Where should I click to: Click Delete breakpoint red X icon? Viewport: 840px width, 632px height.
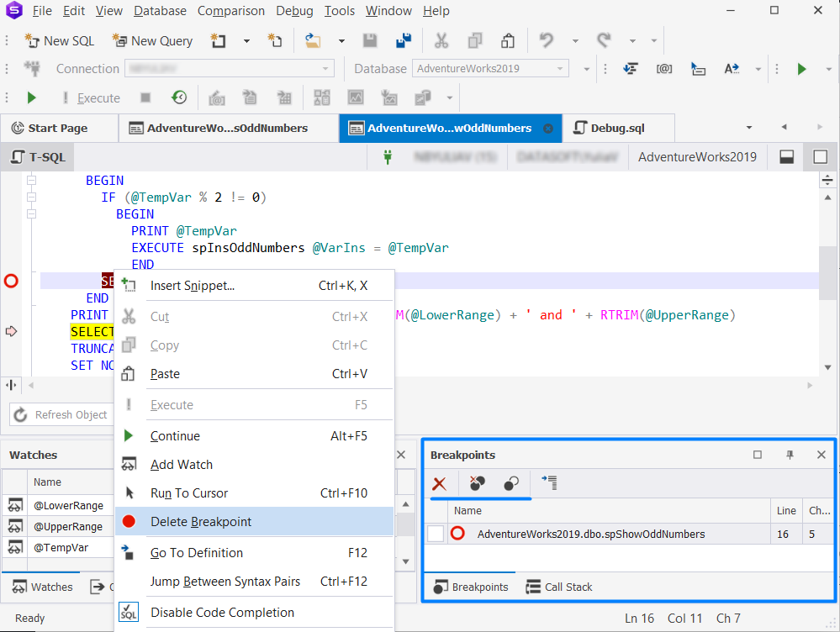pos(439,483)
